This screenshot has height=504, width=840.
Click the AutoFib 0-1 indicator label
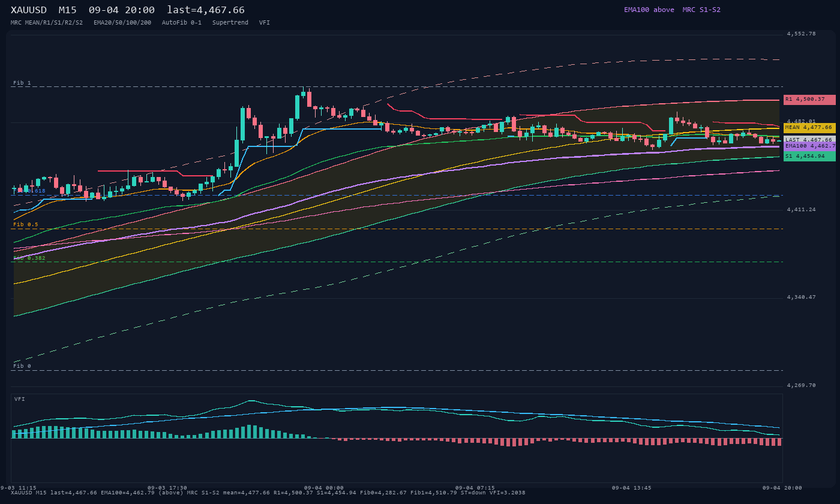pos(182,23)
